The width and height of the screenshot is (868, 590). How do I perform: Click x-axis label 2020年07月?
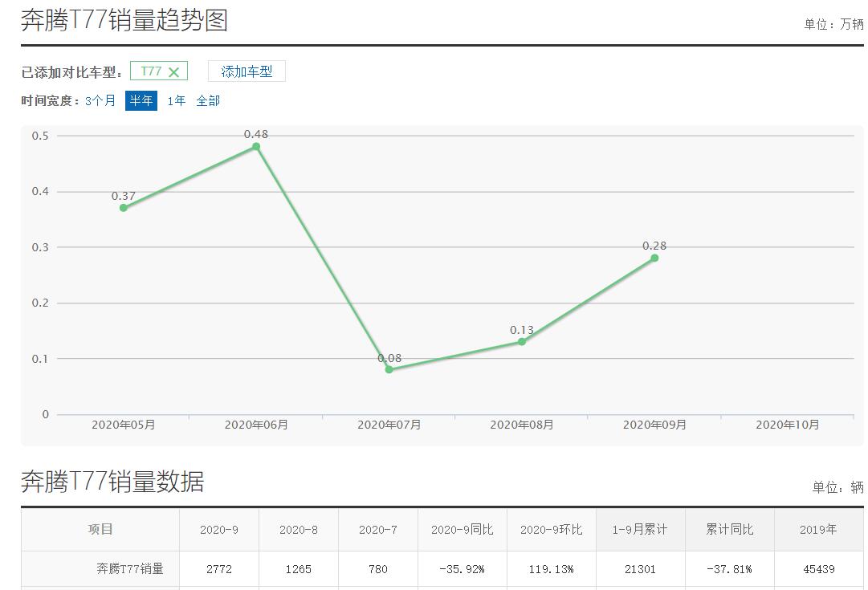389,425
